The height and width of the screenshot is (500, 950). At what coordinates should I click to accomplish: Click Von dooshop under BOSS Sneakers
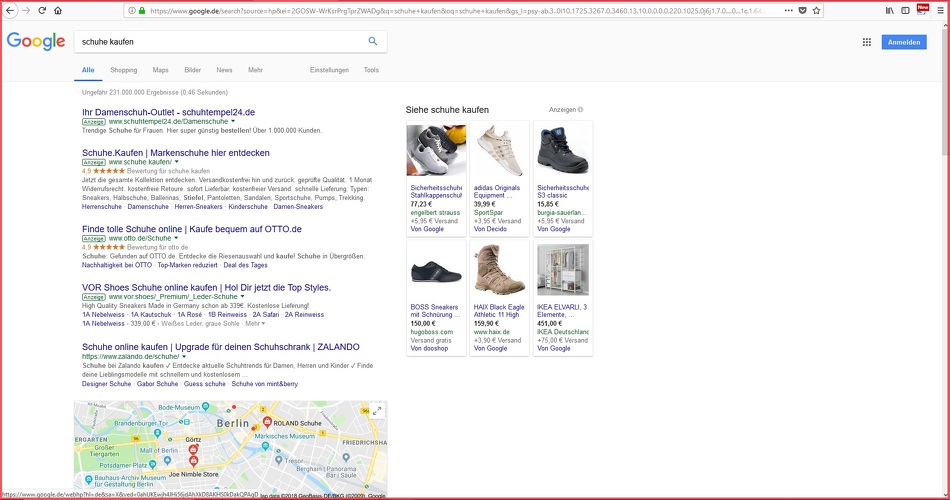point(430,348)
